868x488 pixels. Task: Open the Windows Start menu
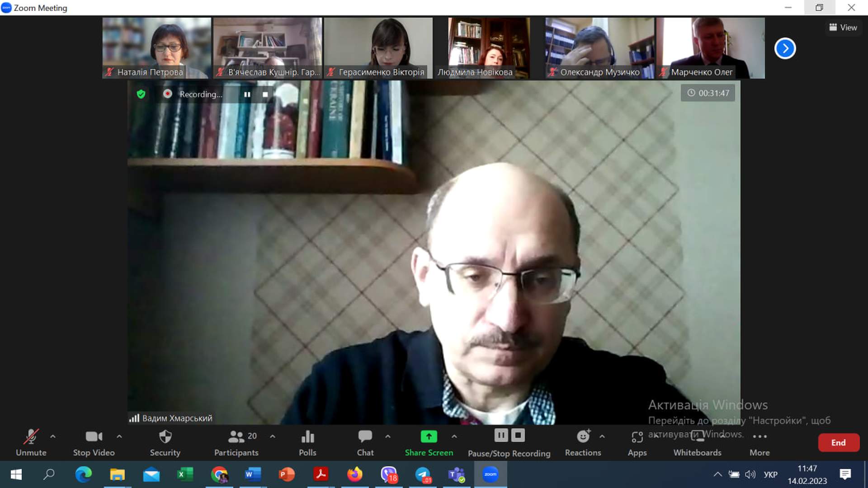tap(16, 474)
